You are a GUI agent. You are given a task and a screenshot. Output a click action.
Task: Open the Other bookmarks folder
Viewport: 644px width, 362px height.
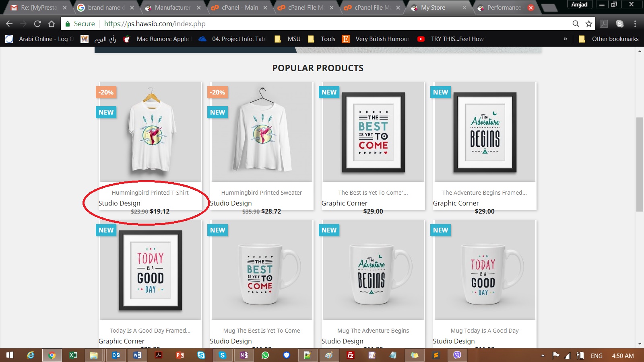click(x=609, y=39)
